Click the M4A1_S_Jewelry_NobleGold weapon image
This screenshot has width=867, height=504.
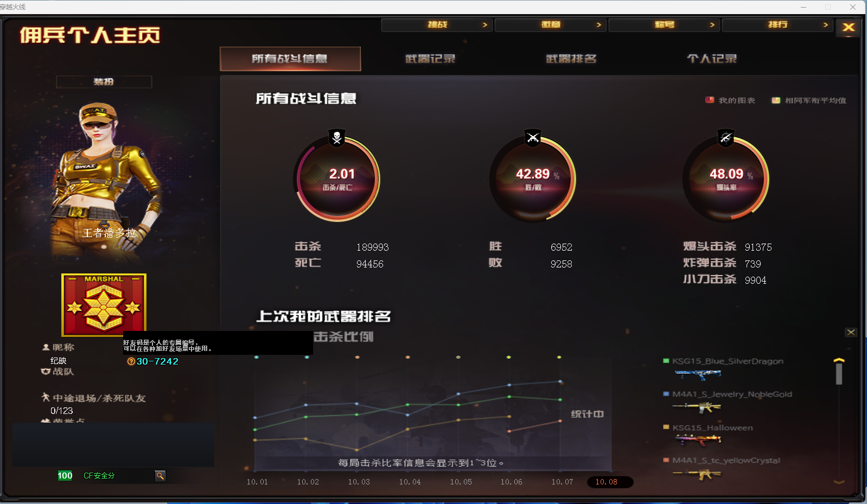[697, 407]
